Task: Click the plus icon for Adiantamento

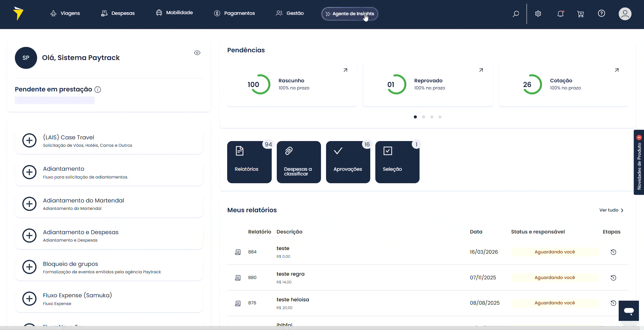Action: (x=29, y=172)
